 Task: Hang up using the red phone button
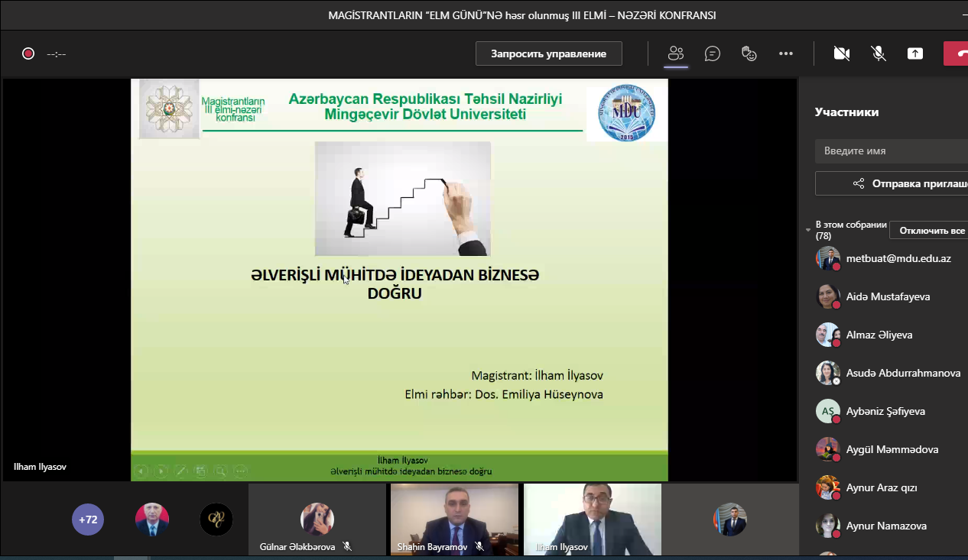click(957, 53)
